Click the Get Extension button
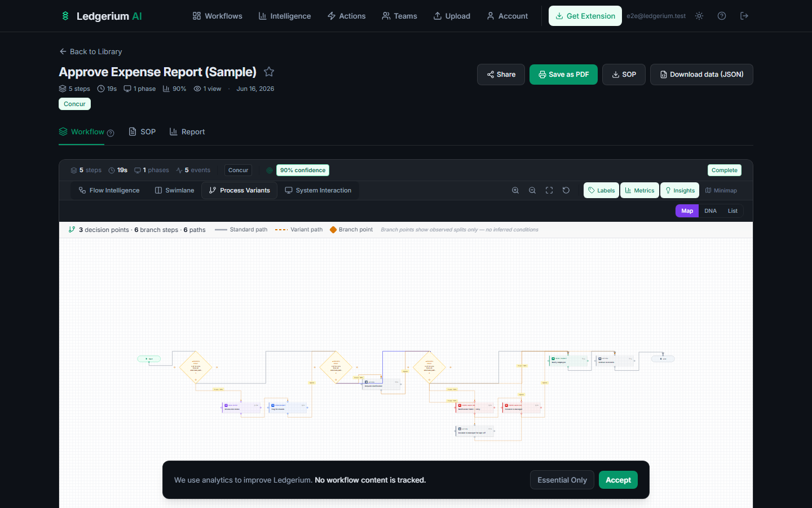Screen dimensions: 812x508 coord(585,16)
